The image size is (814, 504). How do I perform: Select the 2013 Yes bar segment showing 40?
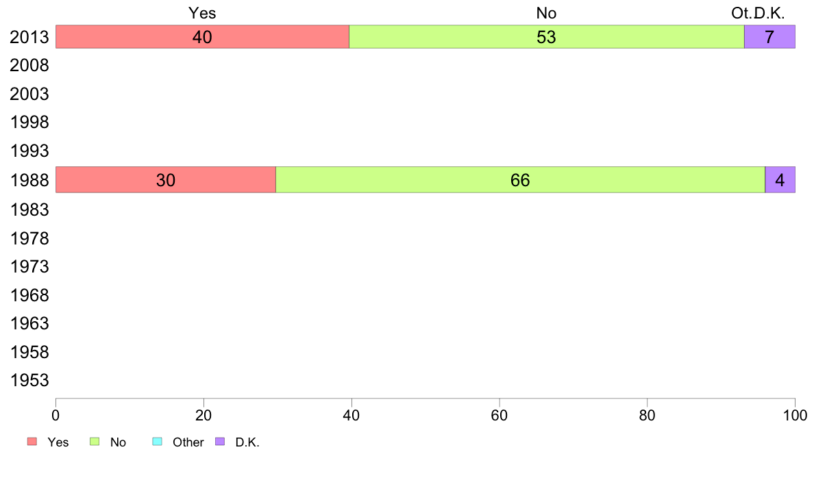coord(202,37)
